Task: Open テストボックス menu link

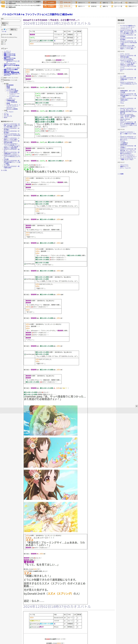Action: click(x=8, y=116)
